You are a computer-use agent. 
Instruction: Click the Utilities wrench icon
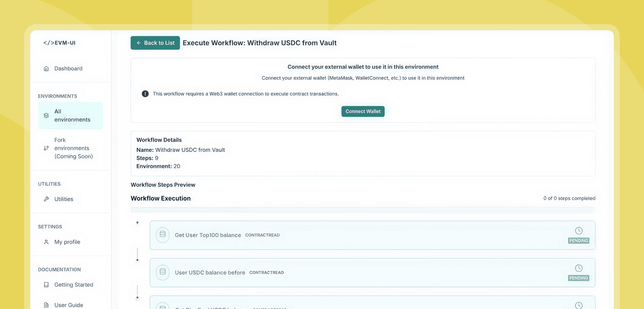click(46, 199)
